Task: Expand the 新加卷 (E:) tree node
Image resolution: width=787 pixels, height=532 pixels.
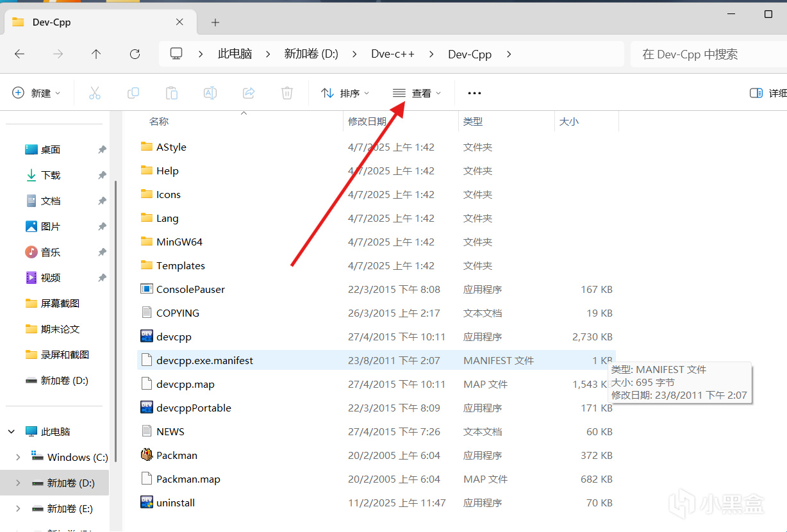Action: 18,508
